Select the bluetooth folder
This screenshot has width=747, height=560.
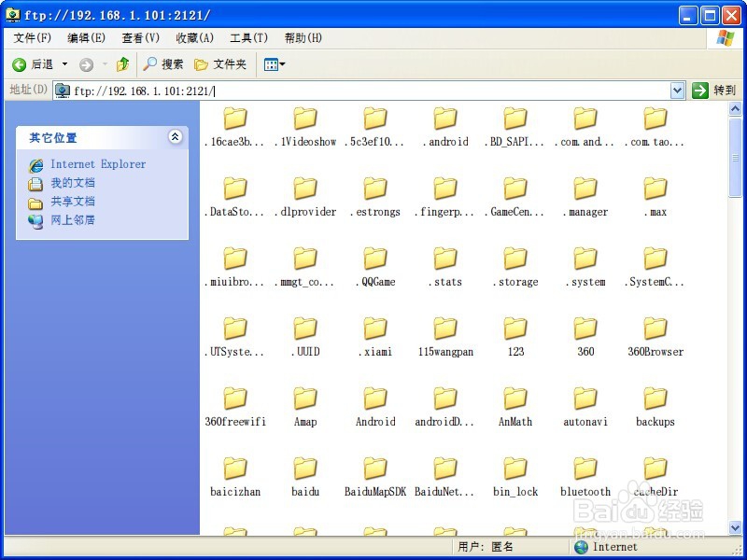coord(585,477)
